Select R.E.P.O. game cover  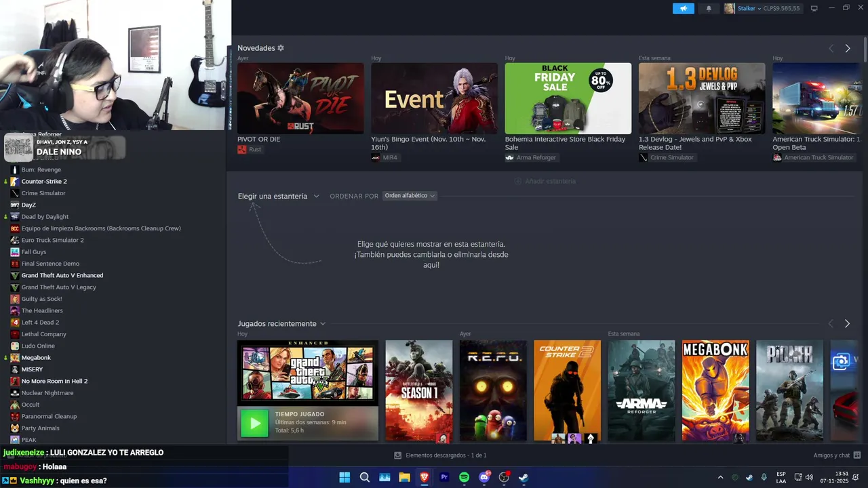pyautogui.click(x=493, y=391)
